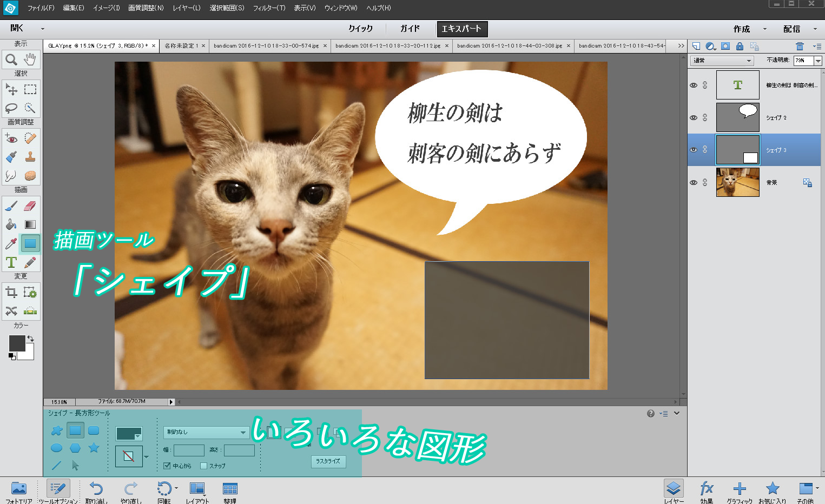This screenshot has width=825, height=504.
Task: Select the Recompose tool
Action: click(30, 293)
